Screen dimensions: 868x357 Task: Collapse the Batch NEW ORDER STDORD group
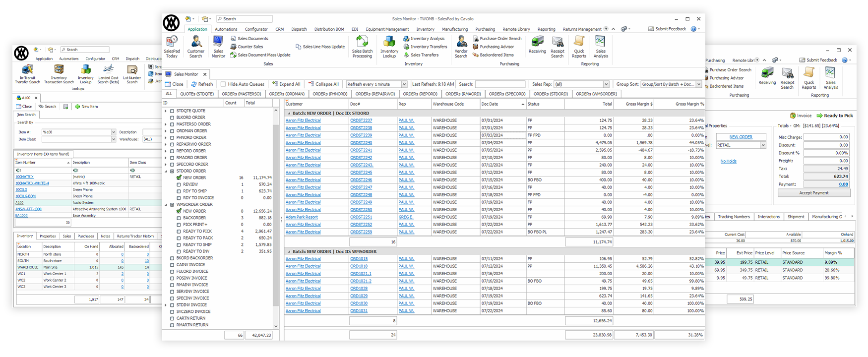point(289,113)
